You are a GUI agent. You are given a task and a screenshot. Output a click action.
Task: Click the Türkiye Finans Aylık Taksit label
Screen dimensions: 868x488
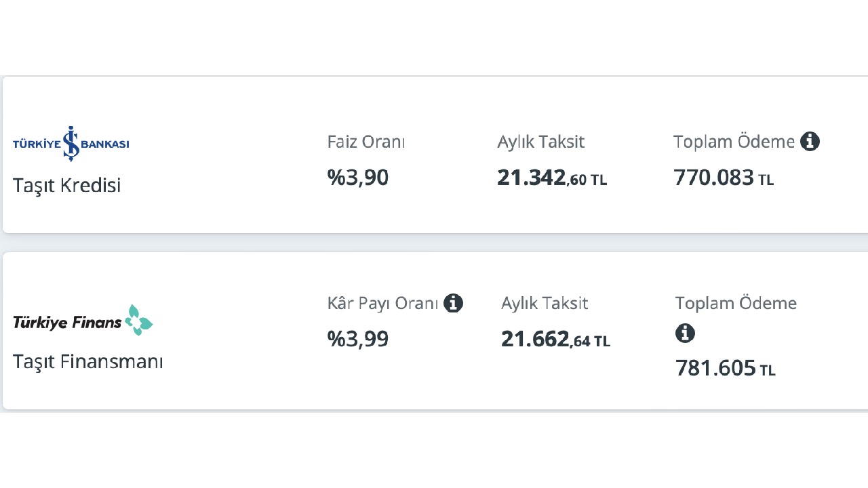click(x=545, y=303)
